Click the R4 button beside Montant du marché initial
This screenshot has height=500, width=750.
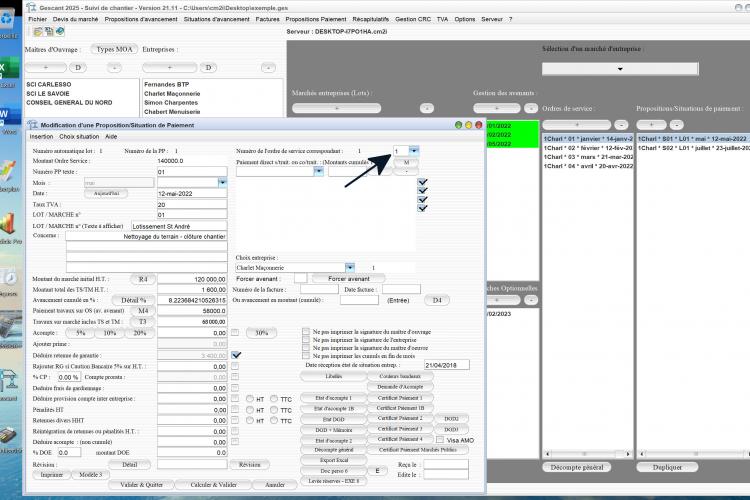[x=143, y=279]
